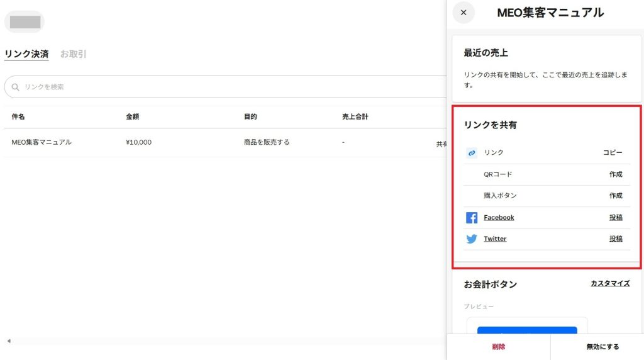This screenshot has height=360, width=644.
Task: Click the 無効にする button
Action: click(x=602, y=347)
